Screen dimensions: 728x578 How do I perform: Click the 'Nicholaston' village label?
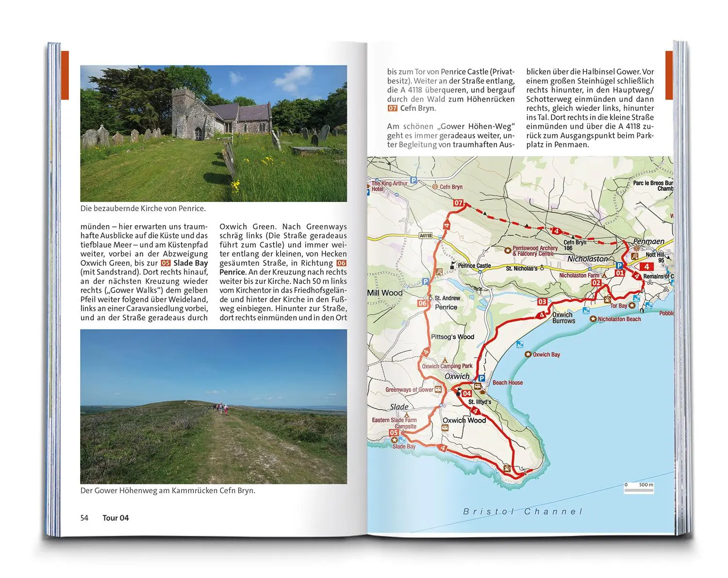(x=588, y=259)
